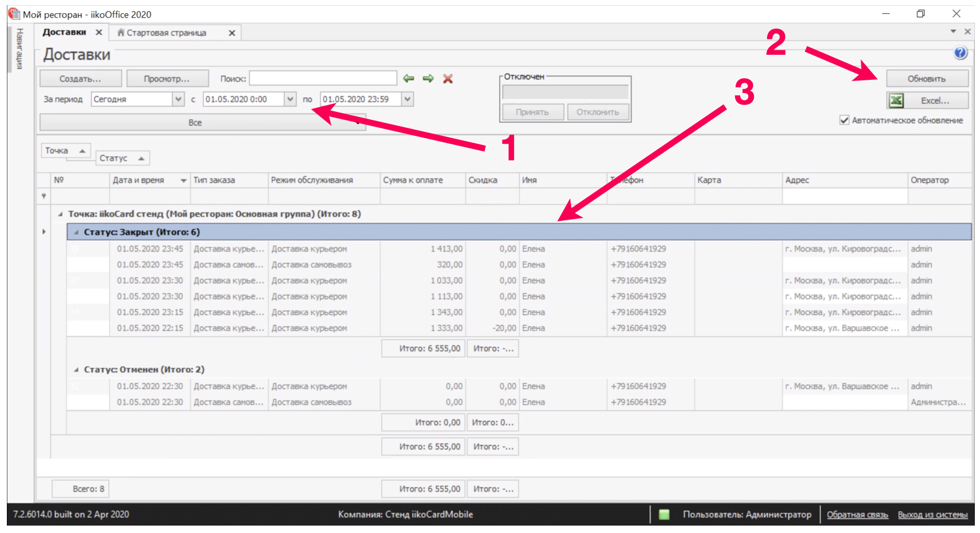The width and height of the screenshot is (980, 533).
Task: Toggle Автоматическое обновление checkbox
Action: click(844, 120)
